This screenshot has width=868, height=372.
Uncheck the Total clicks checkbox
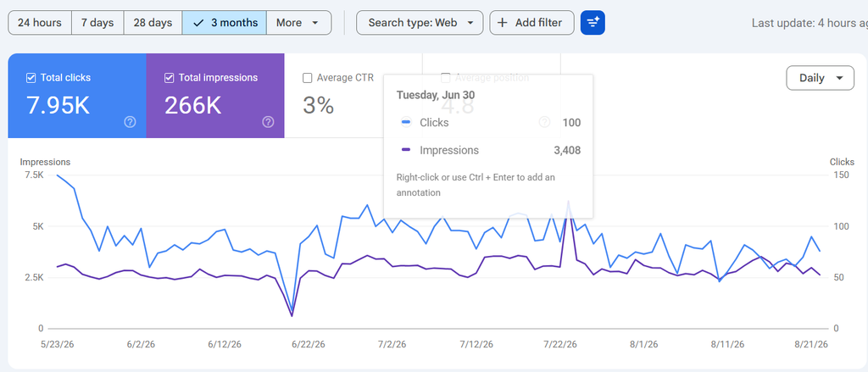click(x=31, y=78)
